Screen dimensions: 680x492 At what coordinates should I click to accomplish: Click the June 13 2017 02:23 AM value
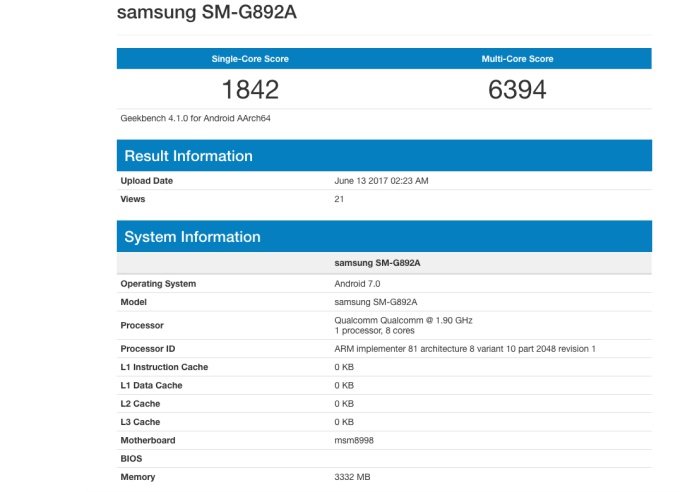pos(381,181)
